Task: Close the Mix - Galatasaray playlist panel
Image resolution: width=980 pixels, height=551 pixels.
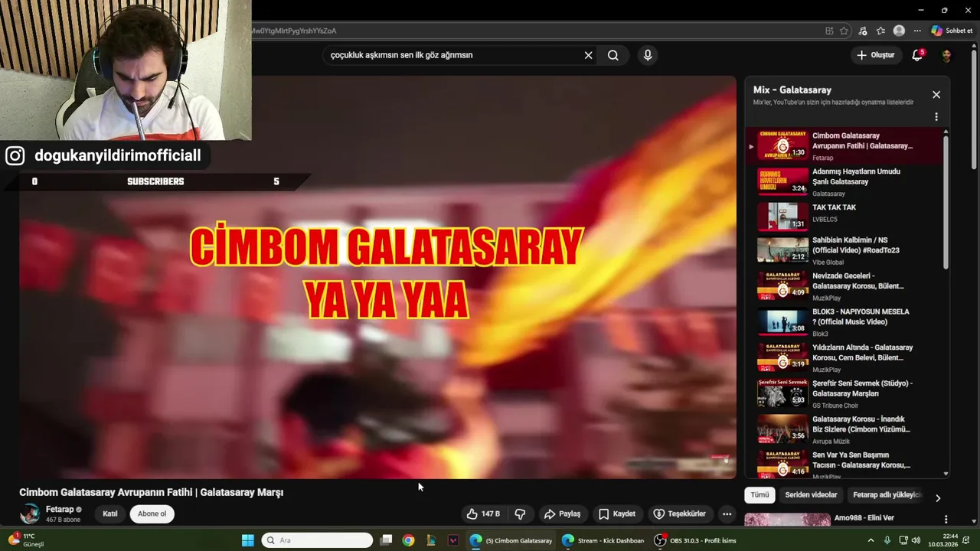Action: click(x=936, y=95)
